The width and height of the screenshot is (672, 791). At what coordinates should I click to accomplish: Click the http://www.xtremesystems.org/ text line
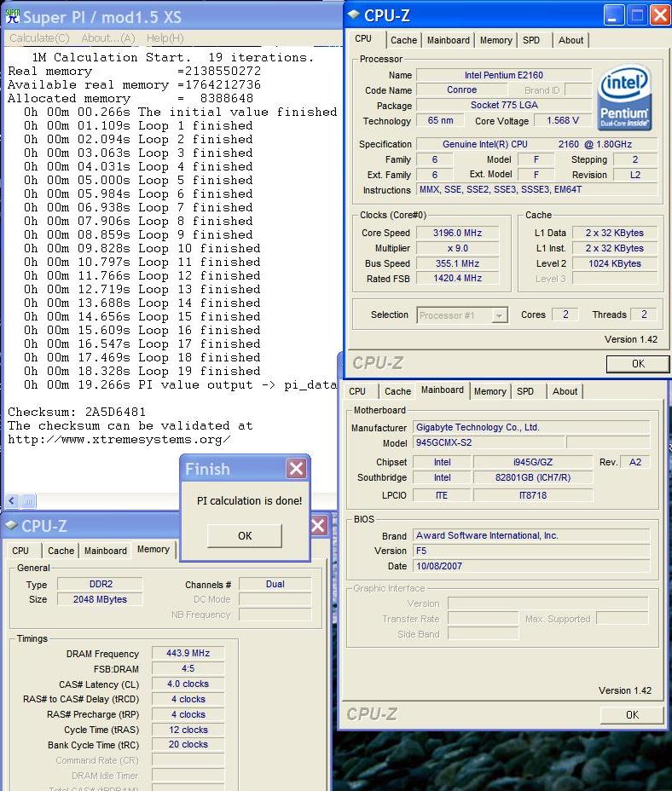(119, 440)
